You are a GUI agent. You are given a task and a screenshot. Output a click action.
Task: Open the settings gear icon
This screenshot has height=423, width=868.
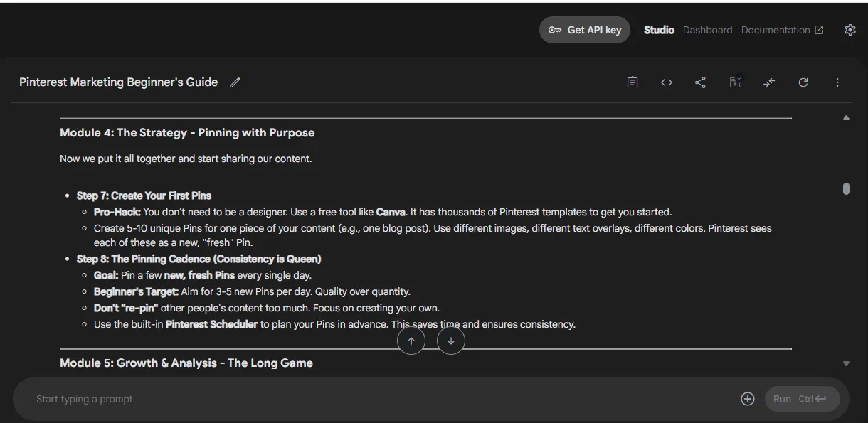pos(850,30)
